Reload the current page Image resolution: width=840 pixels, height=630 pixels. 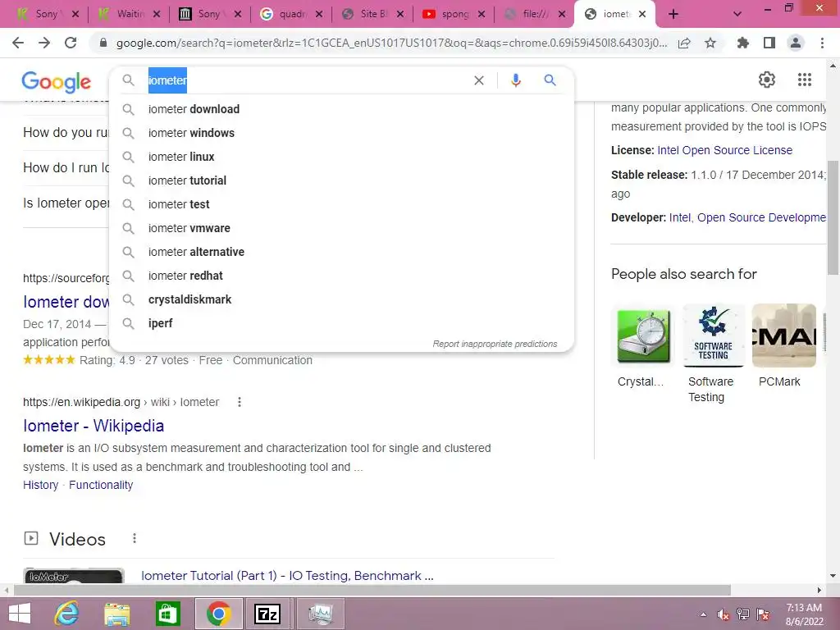(x=71, y=43)
